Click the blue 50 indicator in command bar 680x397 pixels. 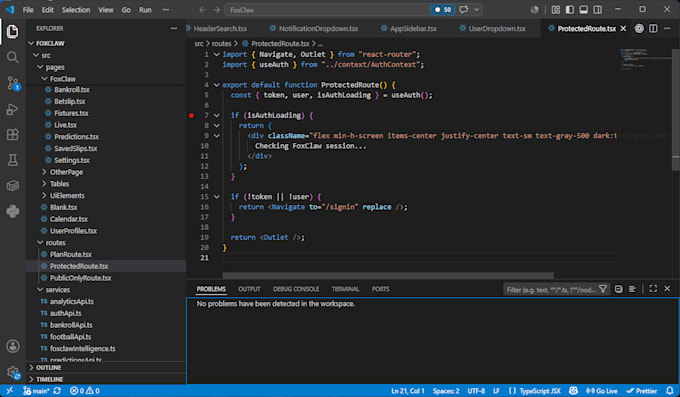[x=442, y=10]
